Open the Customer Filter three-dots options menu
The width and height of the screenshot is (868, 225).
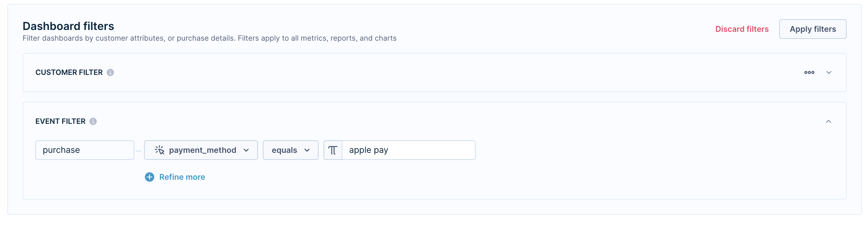[x=809, y=72]
